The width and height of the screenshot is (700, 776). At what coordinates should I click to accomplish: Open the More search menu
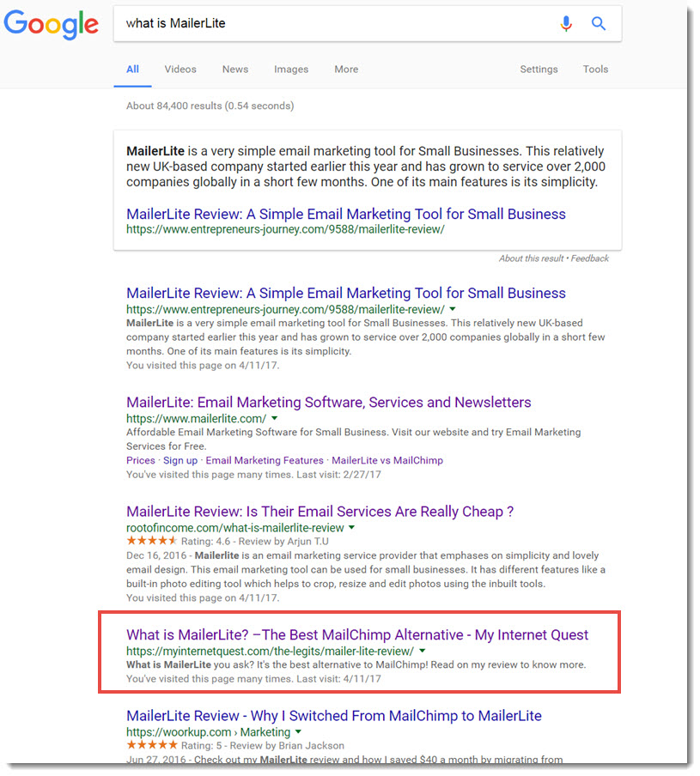pyautogui.click(x=346, y=70)
